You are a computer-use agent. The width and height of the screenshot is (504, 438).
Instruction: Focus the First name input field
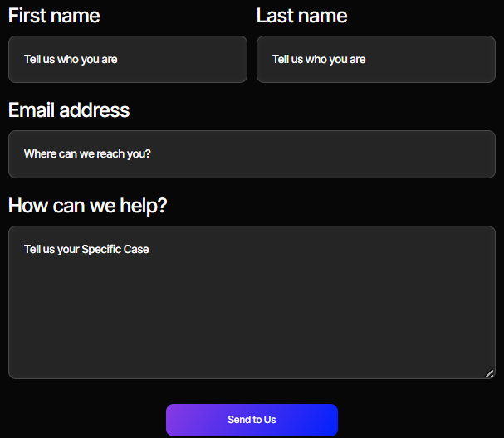coord(128,59)
